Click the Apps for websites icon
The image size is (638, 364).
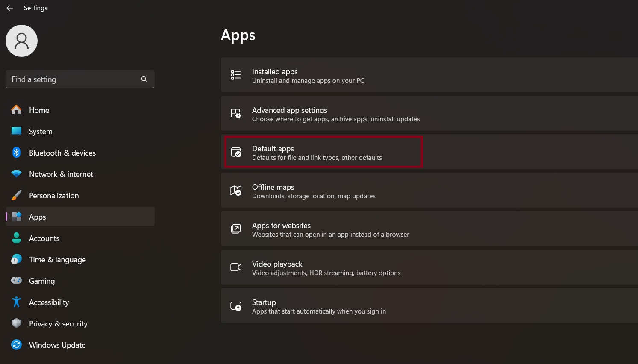pyautogui.click(x=235, y=229)
